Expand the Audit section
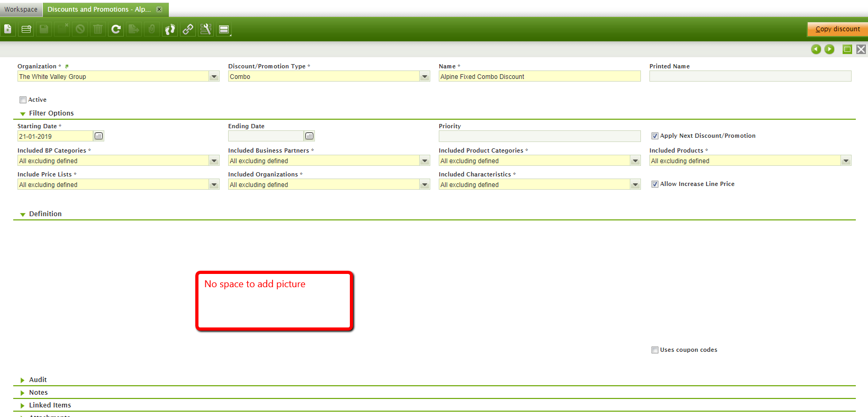 click(x=38, y=380)
